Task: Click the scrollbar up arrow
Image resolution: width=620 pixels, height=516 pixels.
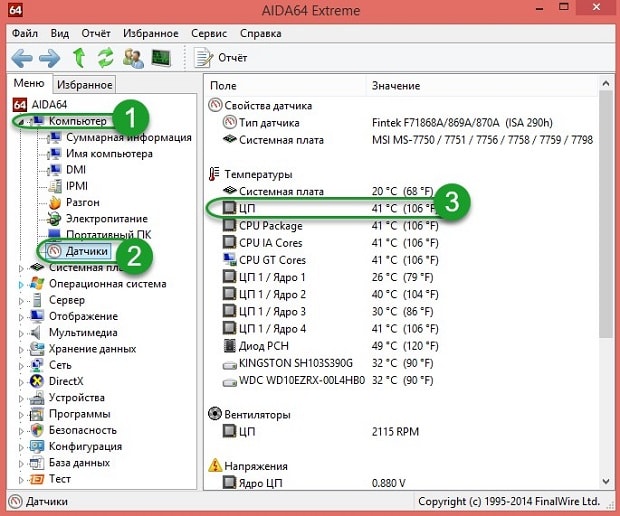Action: (x=605, y=83)
